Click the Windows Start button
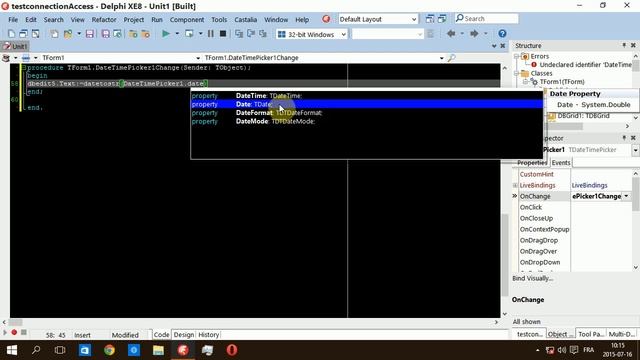The image size is (640, 360). 12,350
